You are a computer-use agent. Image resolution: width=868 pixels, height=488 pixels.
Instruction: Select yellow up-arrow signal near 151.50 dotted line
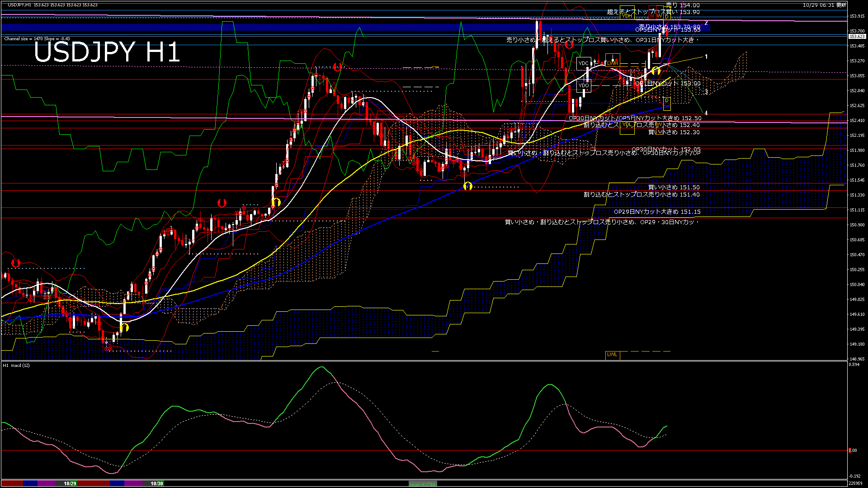(x=468, y=186)
